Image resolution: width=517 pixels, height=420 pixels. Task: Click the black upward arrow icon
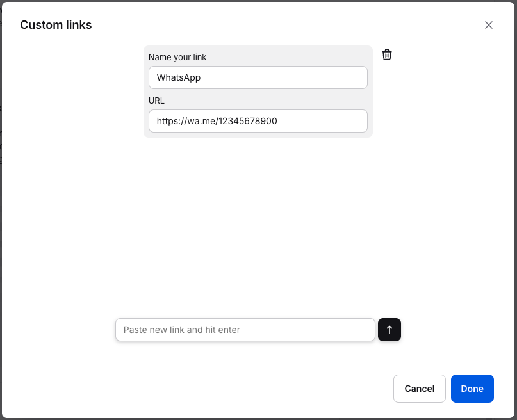coord(390,330)
